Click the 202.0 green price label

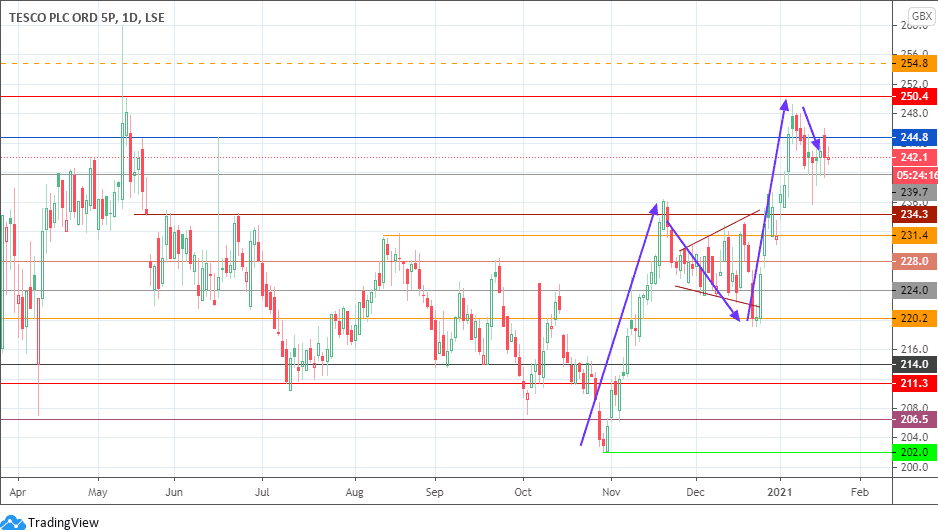[914, 452]
